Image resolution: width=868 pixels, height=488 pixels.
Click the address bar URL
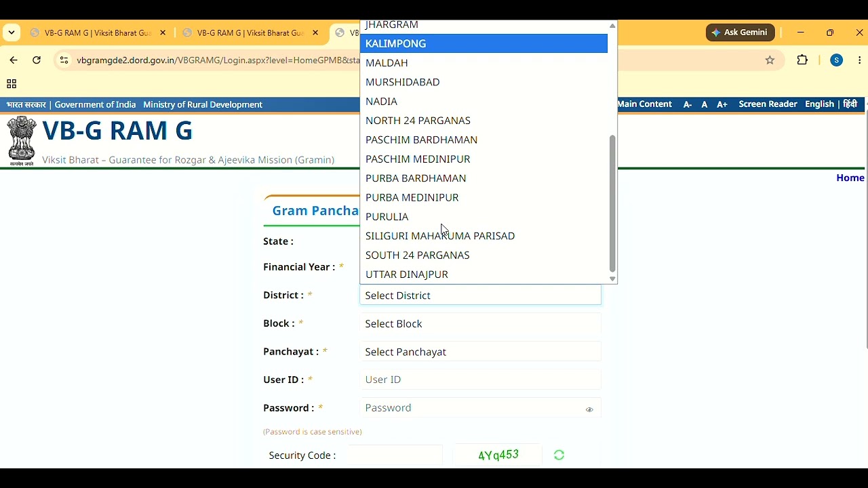(x=217, y=60)
